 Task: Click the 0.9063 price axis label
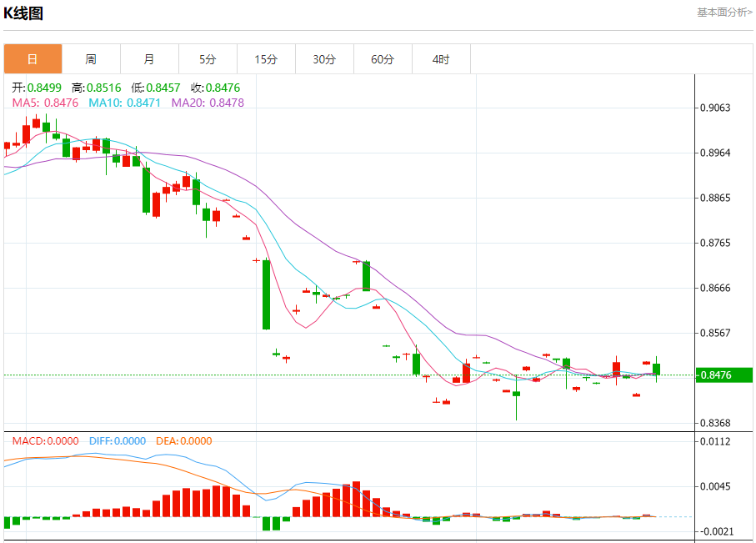point(715,108)
